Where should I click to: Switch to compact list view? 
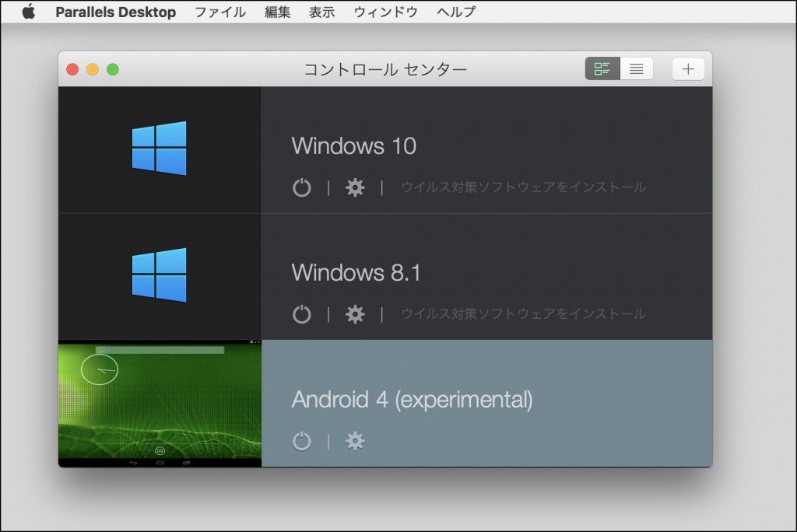pos(637,69)
